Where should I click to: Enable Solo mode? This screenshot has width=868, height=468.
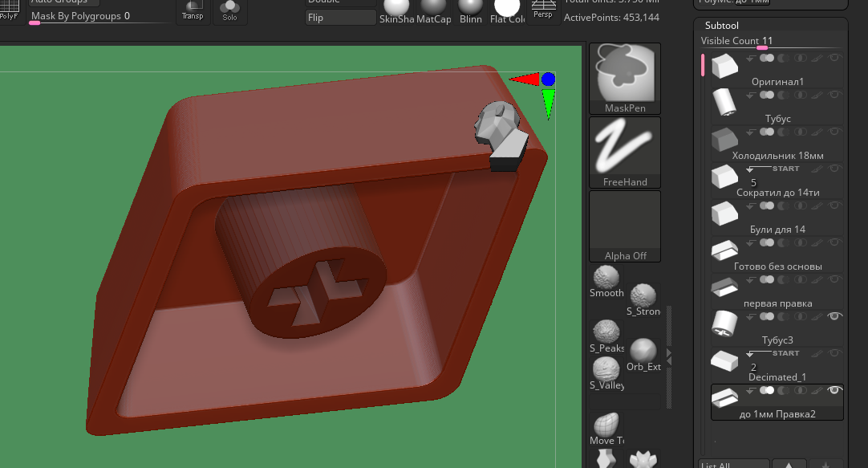(229, 10)
